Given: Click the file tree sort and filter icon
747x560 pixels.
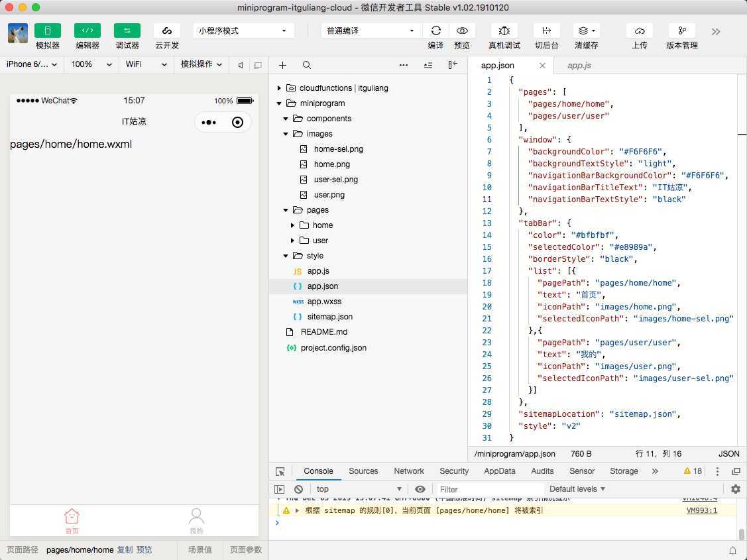Looking at the screenshot, I should (428, 65).
